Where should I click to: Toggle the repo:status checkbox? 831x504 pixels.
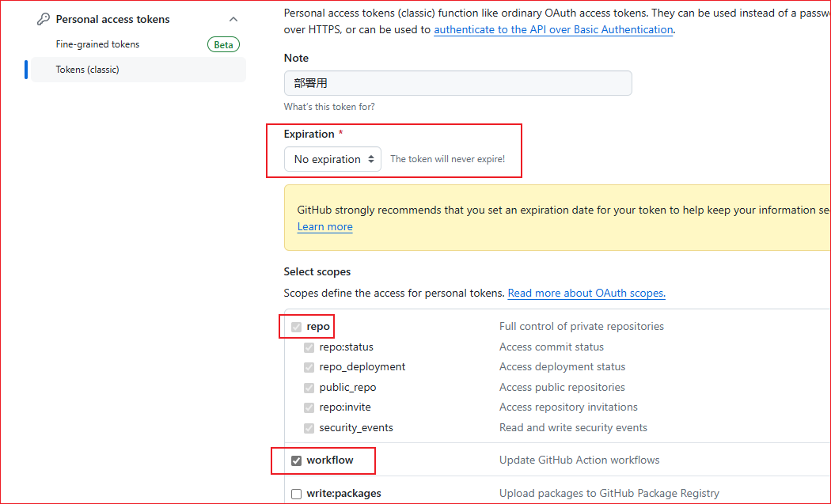point(309,347)
